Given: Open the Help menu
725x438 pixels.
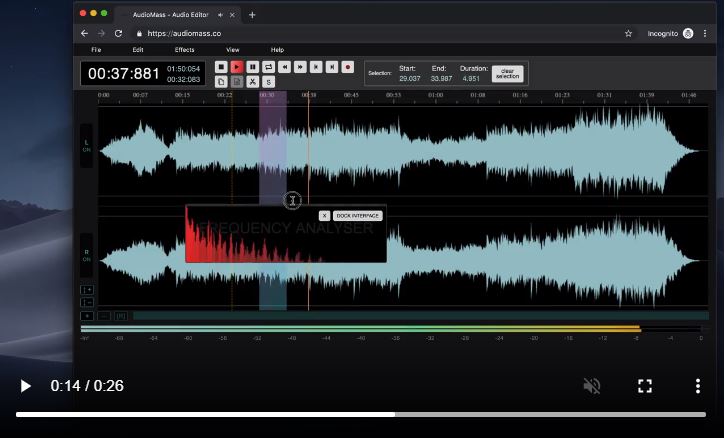Looking at the screenshot, I should (x=277, y=49).
